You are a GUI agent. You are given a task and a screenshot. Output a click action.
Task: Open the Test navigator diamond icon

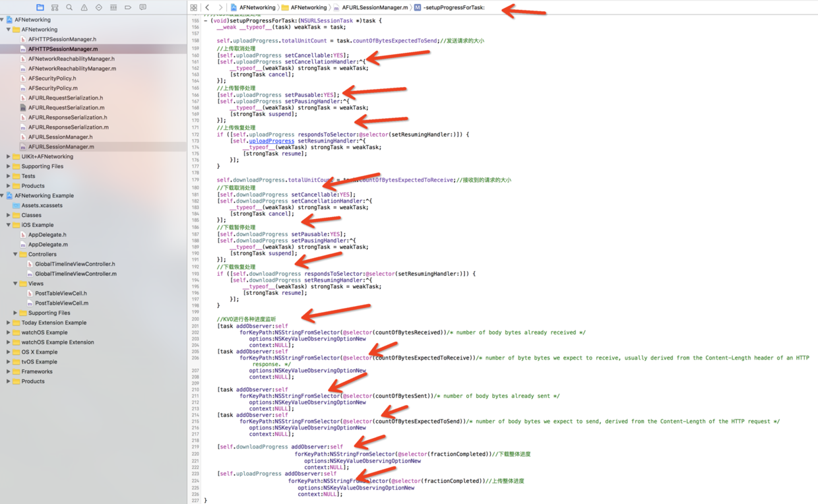[99, 7]
